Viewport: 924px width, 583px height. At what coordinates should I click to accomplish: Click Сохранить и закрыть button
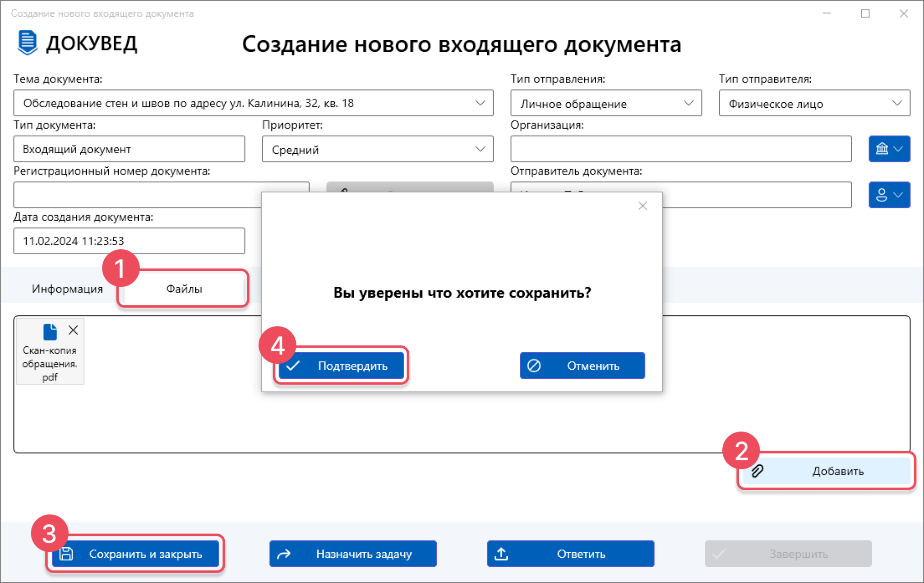(x=135, y=554)
